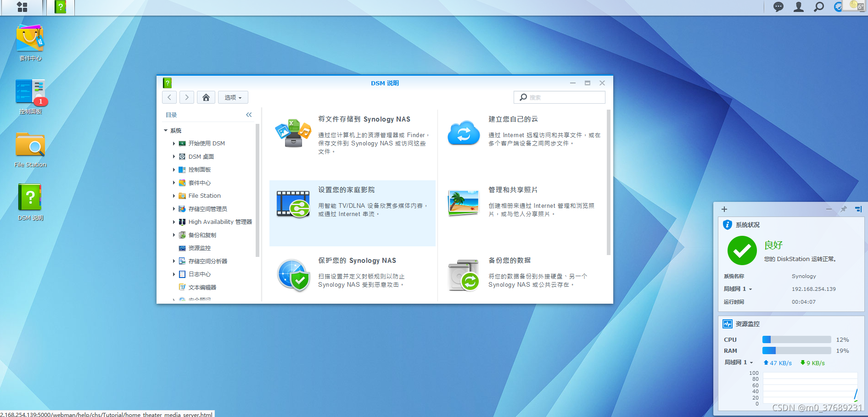Image resolution: width=868 pixels, height=417 pixels.
Task: Select 存储空间分析器 in the tree
Action: 208,261
